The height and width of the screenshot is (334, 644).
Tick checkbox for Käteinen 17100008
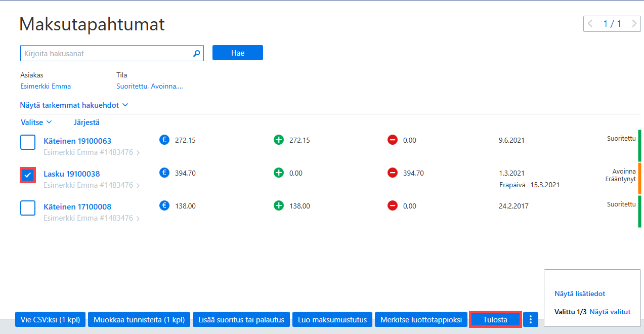pos(28,208)
